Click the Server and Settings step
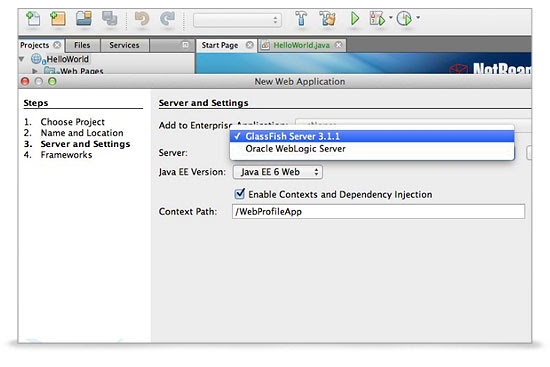The height and width of the screenshot is (367, 550). [x=85, y=144]
